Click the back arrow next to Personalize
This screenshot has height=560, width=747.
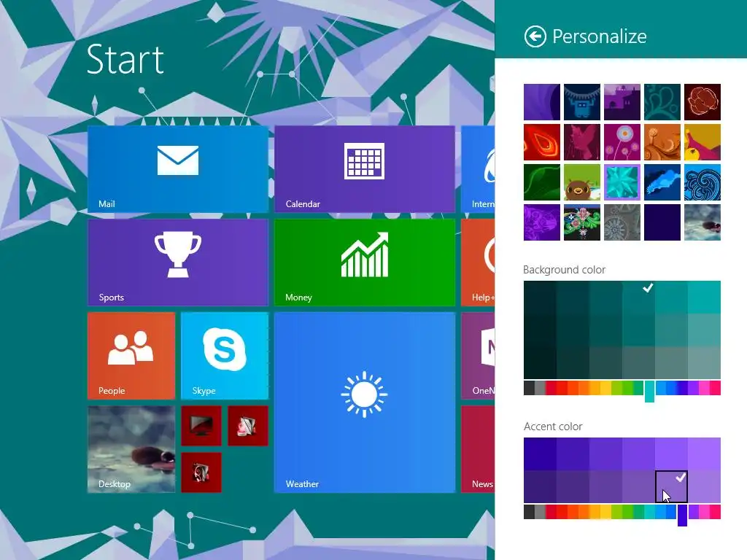(535, 36)
